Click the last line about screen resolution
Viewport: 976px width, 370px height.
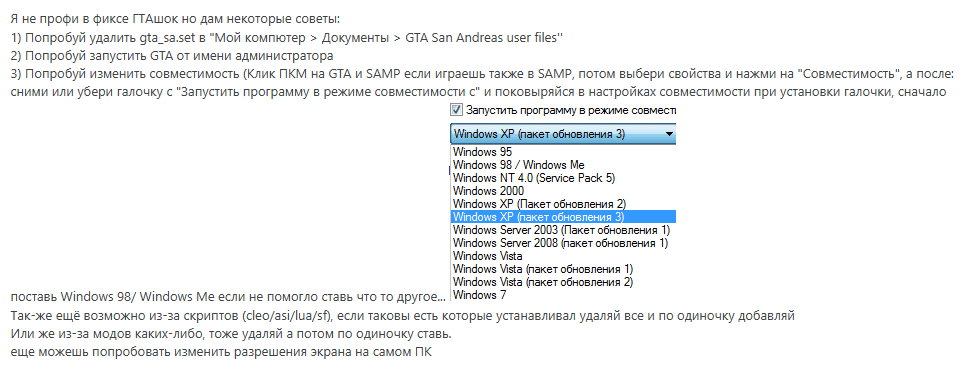[x=222, y=352]
